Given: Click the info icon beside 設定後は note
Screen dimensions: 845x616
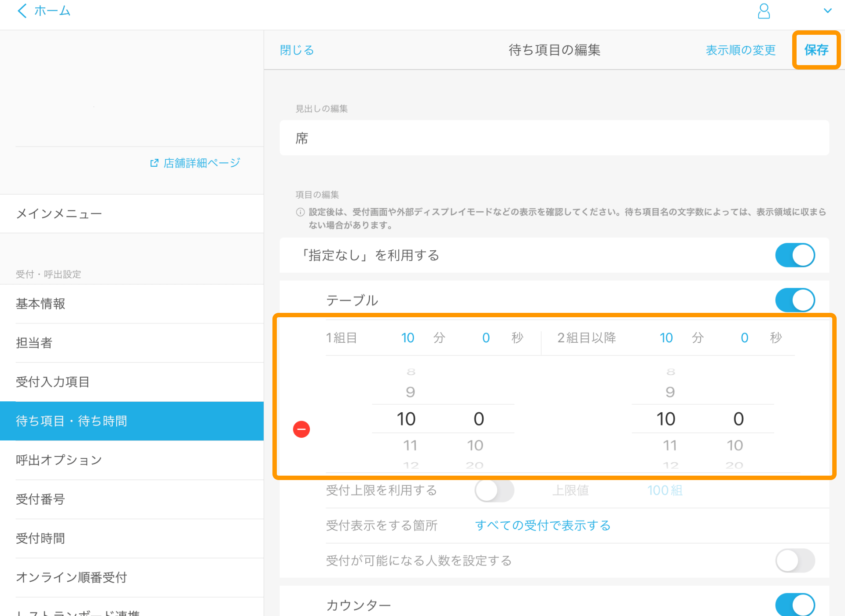Looking at the screenshot, I should pos(300,212).
